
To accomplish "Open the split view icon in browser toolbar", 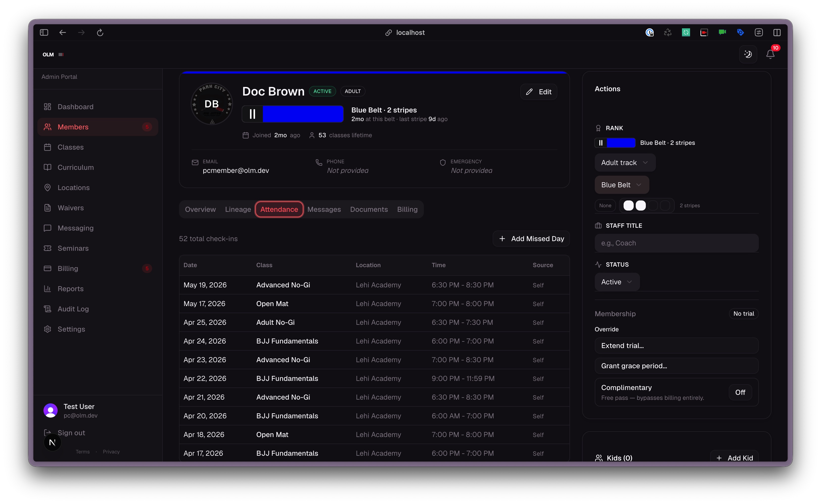I will [777, 32].
